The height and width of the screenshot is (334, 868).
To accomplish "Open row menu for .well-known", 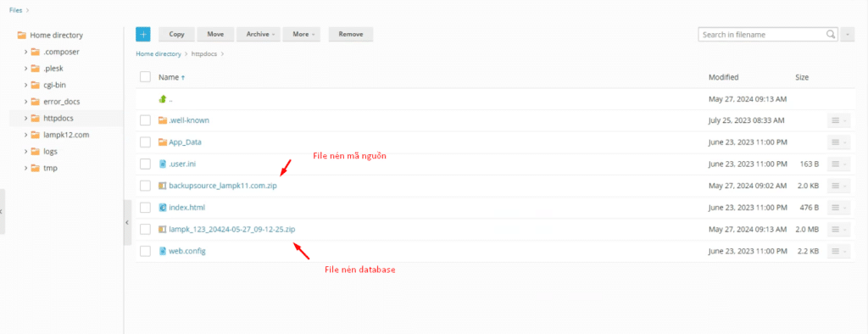I will point(837,120).
